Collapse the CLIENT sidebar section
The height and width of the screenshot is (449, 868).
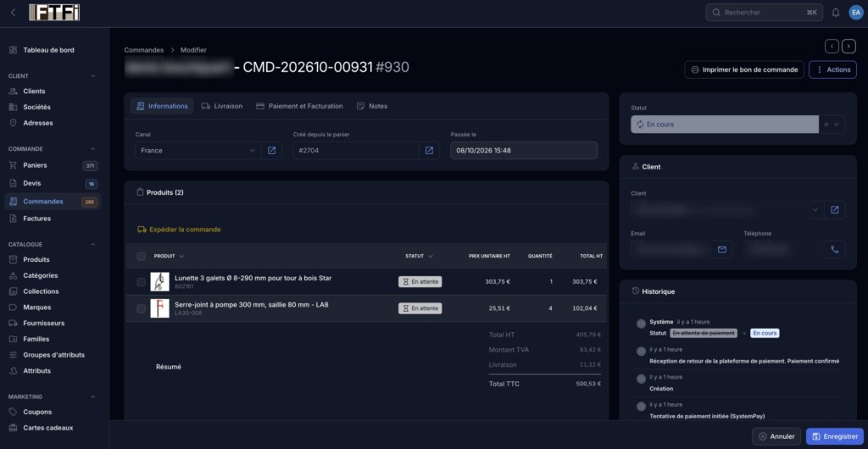pos(92,75)
